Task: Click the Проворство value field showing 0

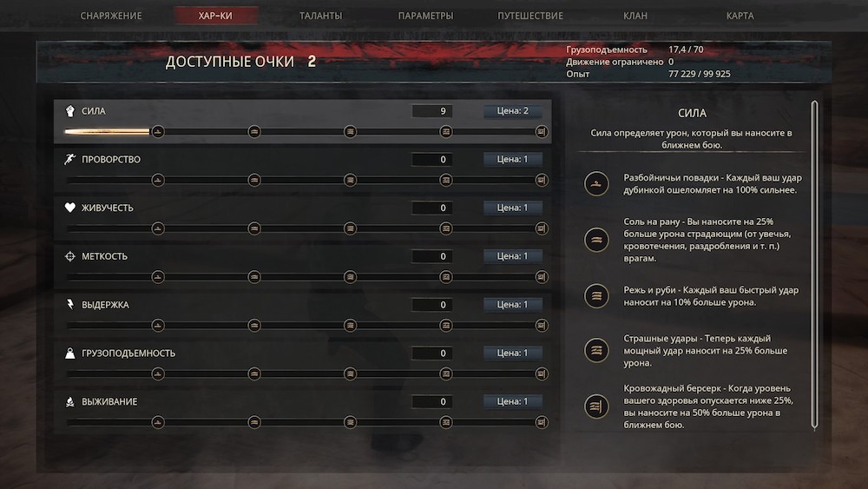Action: coord(431,160)
